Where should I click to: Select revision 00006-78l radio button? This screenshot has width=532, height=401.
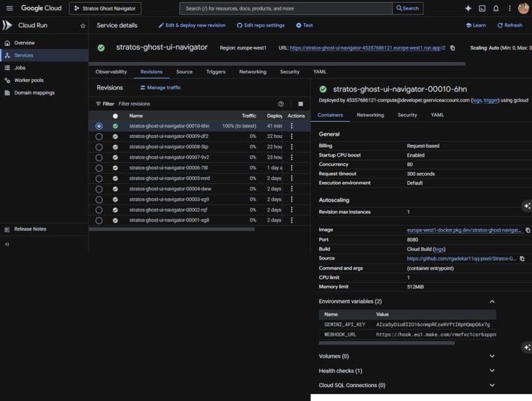tap(99, 168)
